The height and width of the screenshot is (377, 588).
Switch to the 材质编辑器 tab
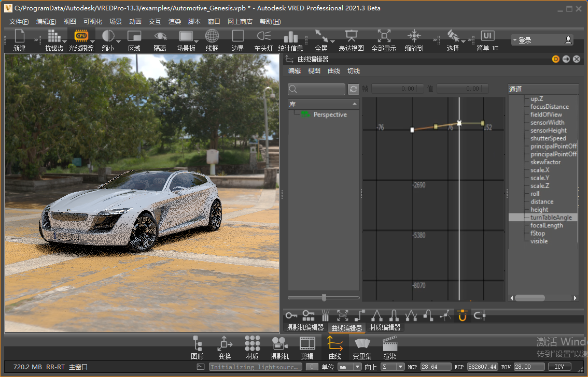pos(385,328)
